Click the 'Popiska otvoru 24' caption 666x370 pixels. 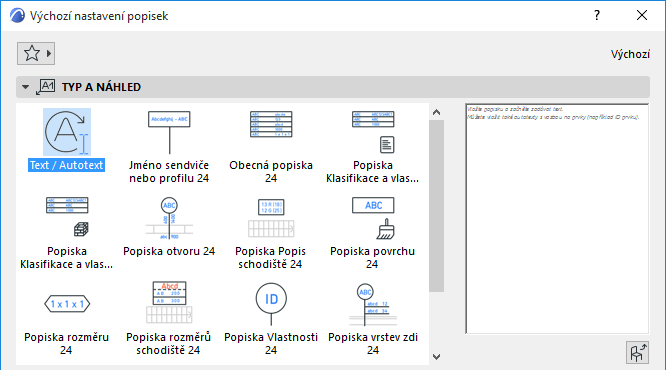click(x=169, y=251)
